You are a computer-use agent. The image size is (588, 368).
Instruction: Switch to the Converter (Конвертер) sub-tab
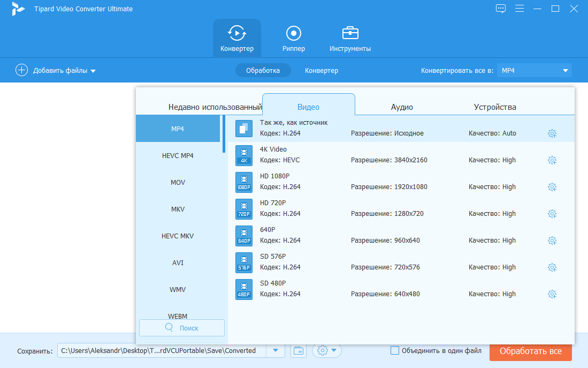(x=321, y=71)
